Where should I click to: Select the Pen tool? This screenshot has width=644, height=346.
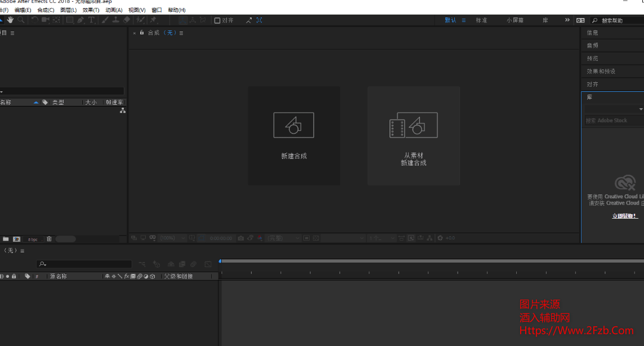(80, 20)
